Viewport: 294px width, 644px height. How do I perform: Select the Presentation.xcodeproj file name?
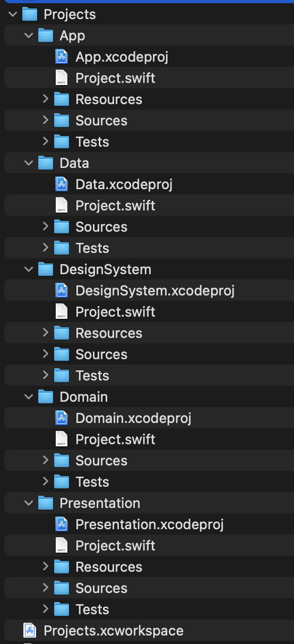pyautogui.click(x=150, y=524)
